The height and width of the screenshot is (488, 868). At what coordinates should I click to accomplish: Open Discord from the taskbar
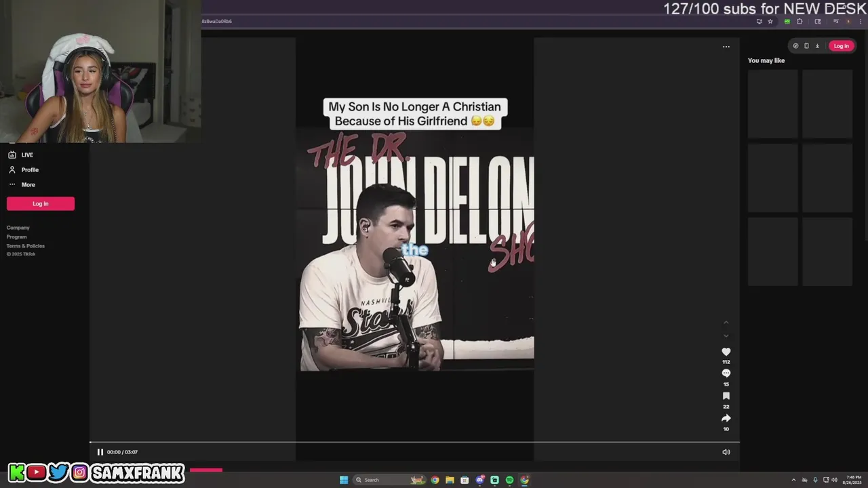[x=480, y=480]
